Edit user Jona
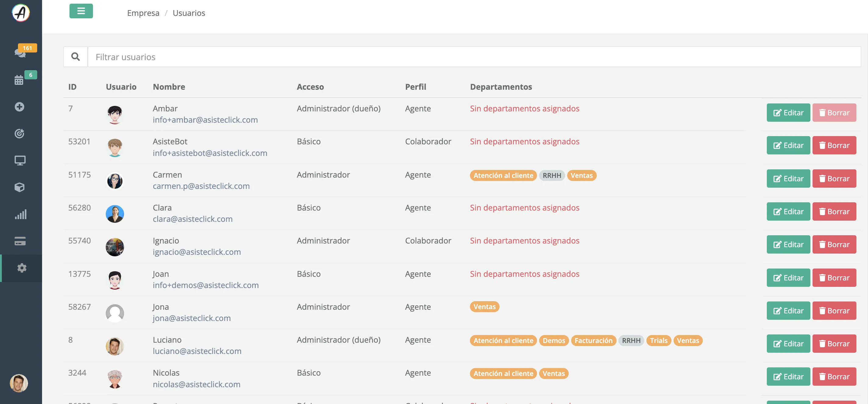The width and height of the screenshot is (868, 404). 788,311
